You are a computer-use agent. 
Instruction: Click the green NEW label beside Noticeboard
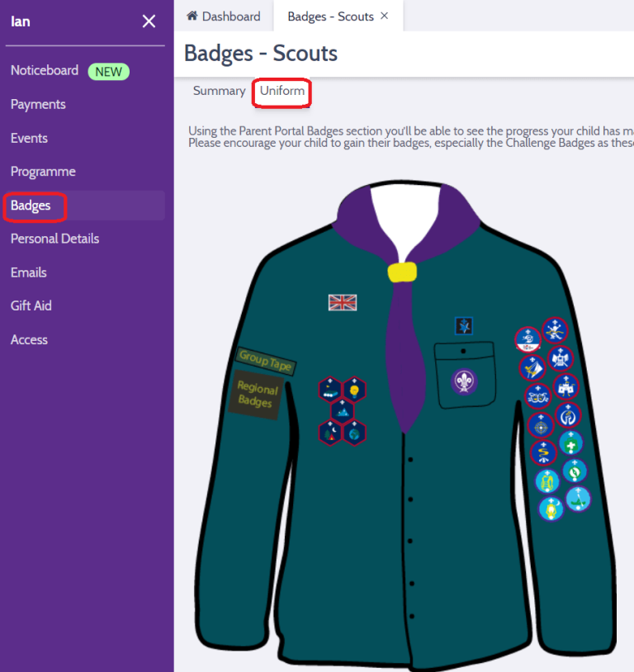coord(108,72)
